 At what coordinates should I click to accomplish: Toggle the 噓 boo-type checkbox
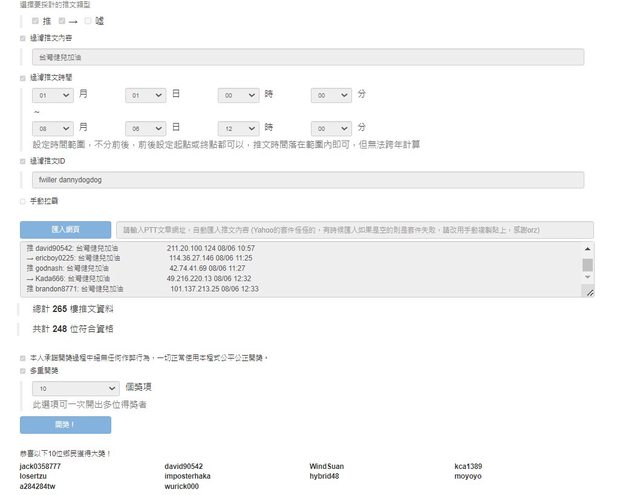tap(88, 20)
